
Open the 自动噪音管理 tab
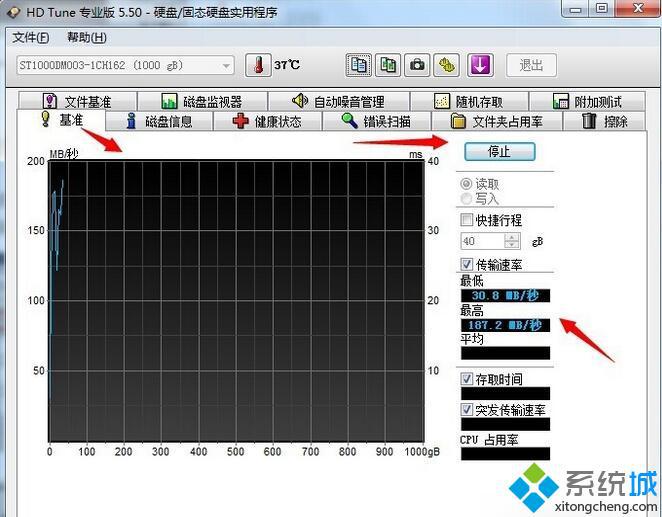click(x=339, y=101)
